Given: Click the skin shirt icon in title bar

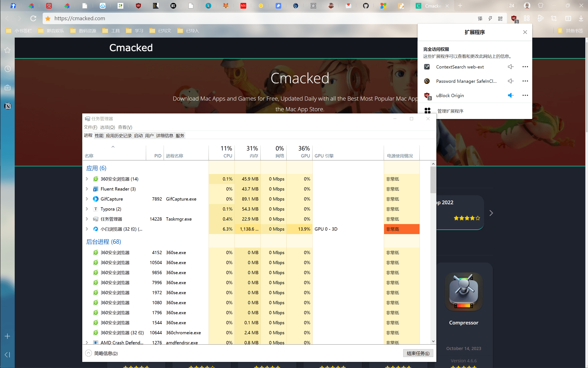Looking at the screenshot, I should tap(540, 6).
